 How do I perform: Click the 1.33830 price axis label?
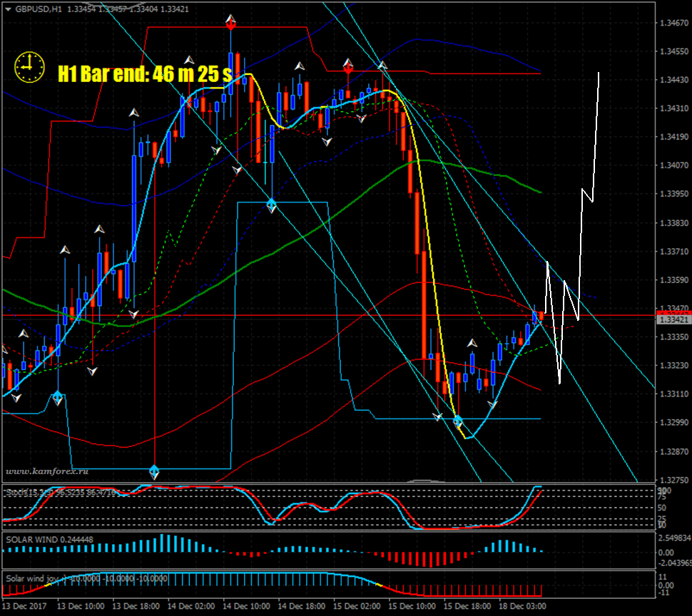[x=674, y=222]
